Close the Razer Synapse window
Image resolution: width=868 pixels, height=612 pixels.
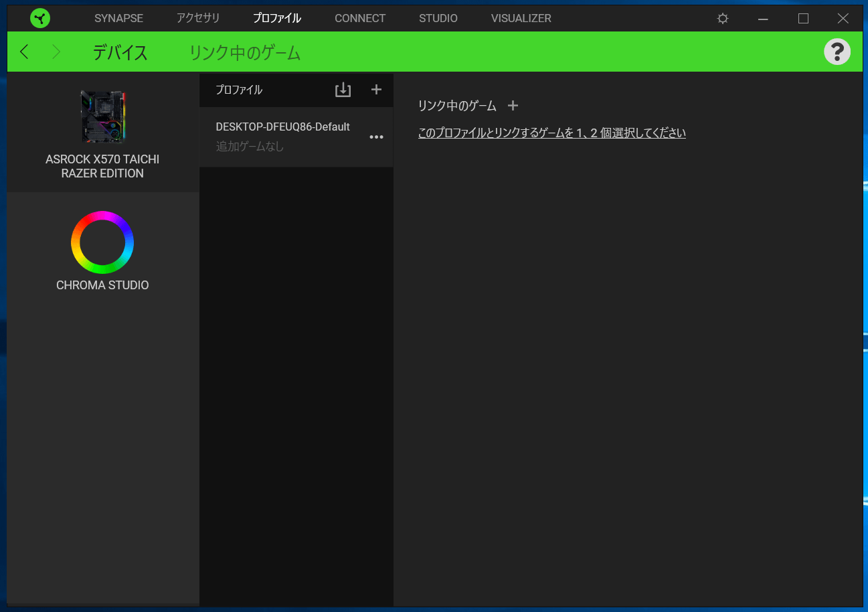point(843,19)
